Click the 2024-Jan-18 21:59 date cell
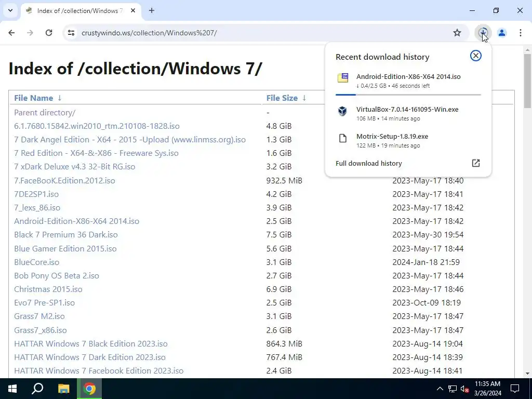The height and width of the screenshot is (399, 532). click(426, 262)
